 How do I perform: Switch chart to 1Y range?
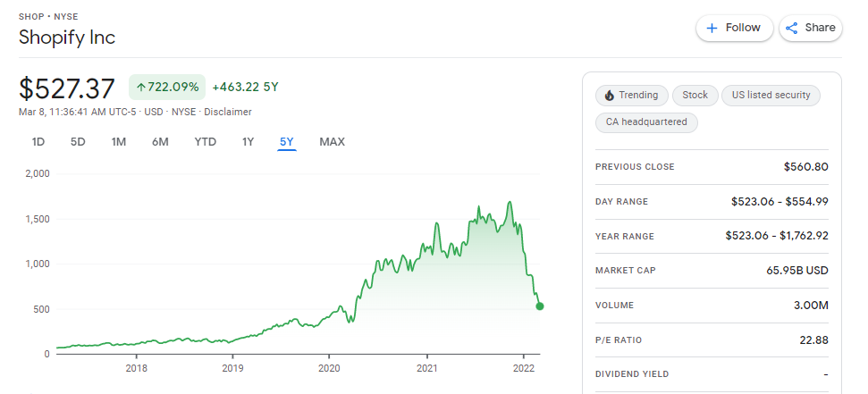tap(248, 142)
